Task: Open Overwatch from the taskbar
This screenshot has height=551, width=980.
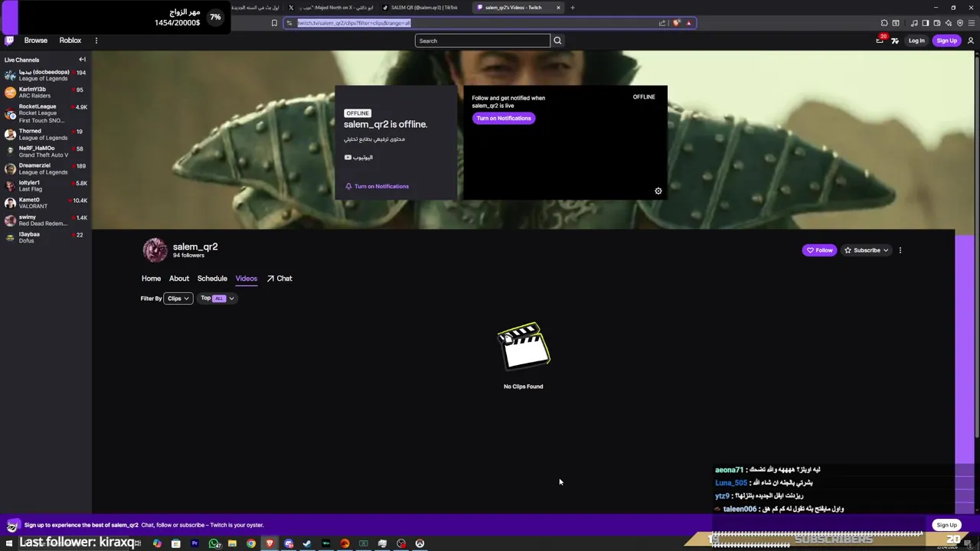Action: tap(420, 543)
